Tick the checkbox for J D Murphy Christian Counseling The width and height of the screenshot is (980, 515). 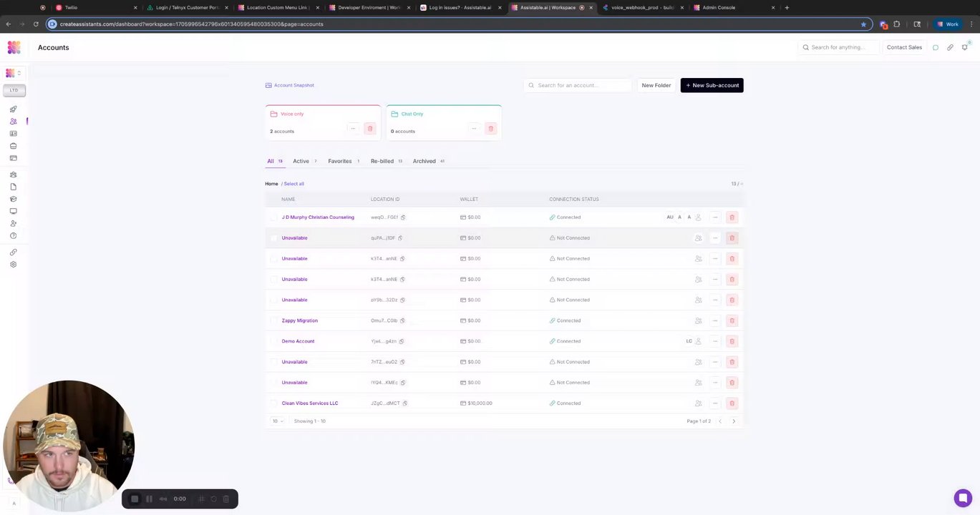click(273, 217)
